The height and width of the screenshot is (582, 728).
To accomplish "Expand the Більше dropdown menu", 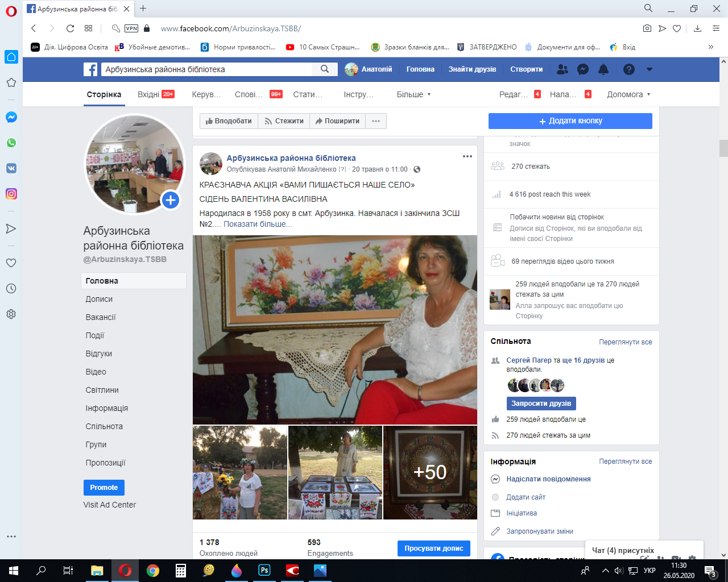I will [413, 94].
